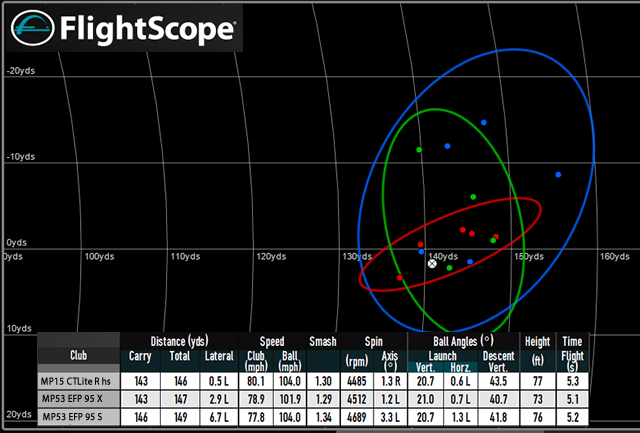Click the 1.30 smash factor value
This screenshot has height=433, width=640.
click(323, 381)
